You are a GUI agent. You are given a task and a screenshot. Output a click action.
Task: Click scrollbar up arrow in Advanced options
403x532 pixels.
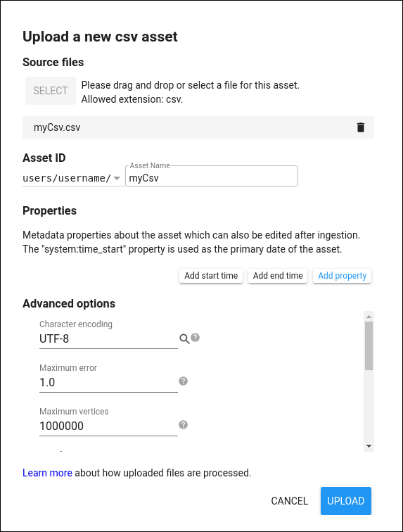[369, 316]
